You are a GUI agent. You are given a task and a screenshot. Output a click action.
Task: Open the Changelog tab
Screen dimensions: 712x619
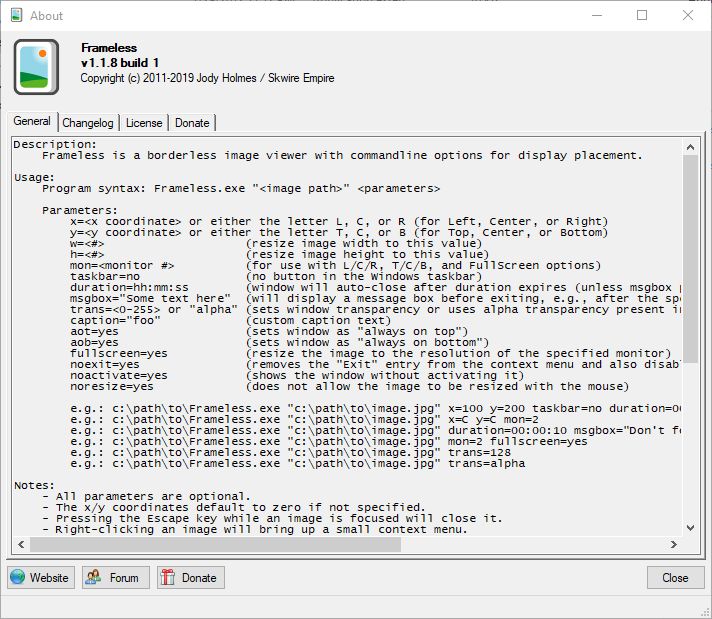[x=88, y=123]
